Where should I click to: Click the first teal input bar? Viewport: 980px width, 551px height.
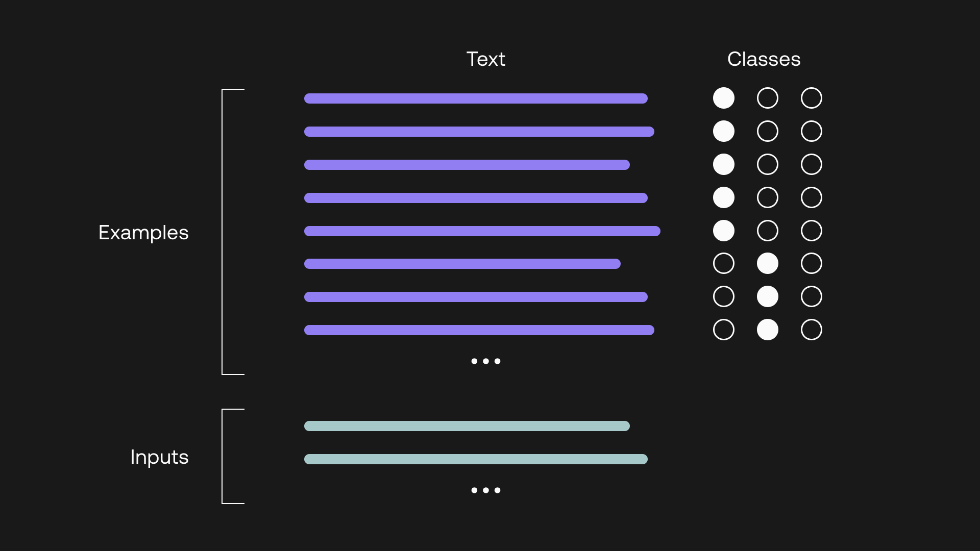point(467,426)
